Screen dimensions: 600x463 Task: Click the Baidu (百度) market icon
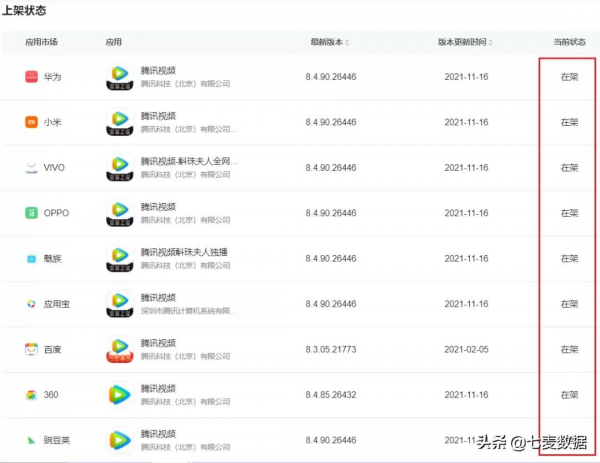tap(31, 349)
